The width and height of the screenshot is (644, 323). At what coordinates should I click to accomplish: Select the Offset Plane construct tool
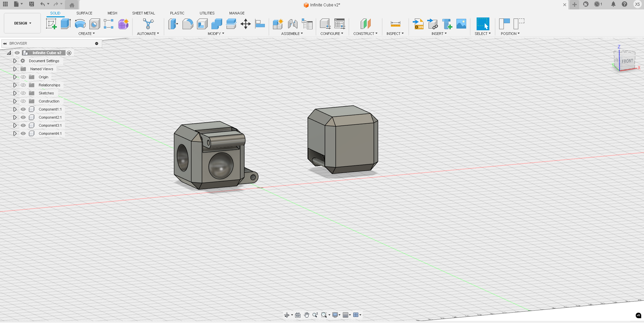(365, 24)
